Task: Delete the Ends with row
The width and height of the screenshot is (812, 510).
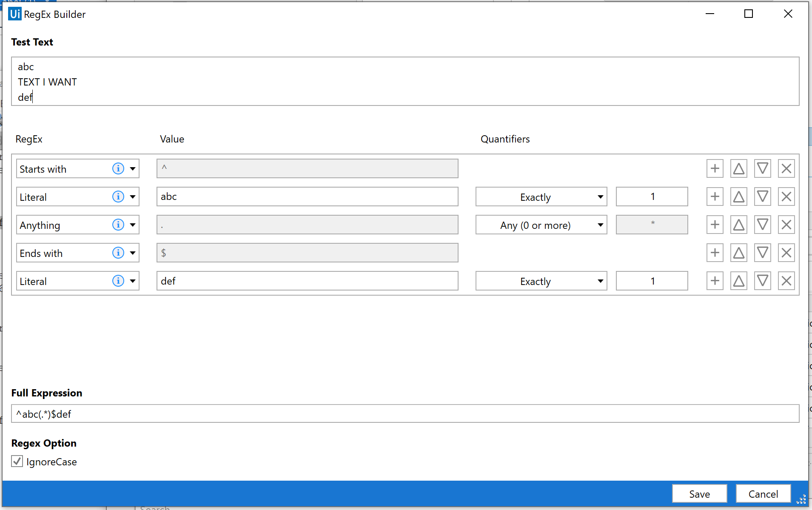Action: [786, 253]
